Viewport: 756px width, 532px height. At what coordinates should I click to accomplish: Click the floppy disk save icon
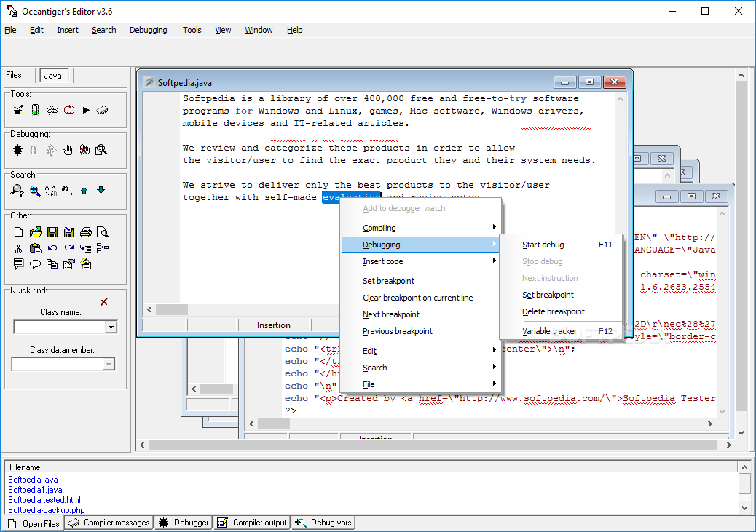(52, 232)
